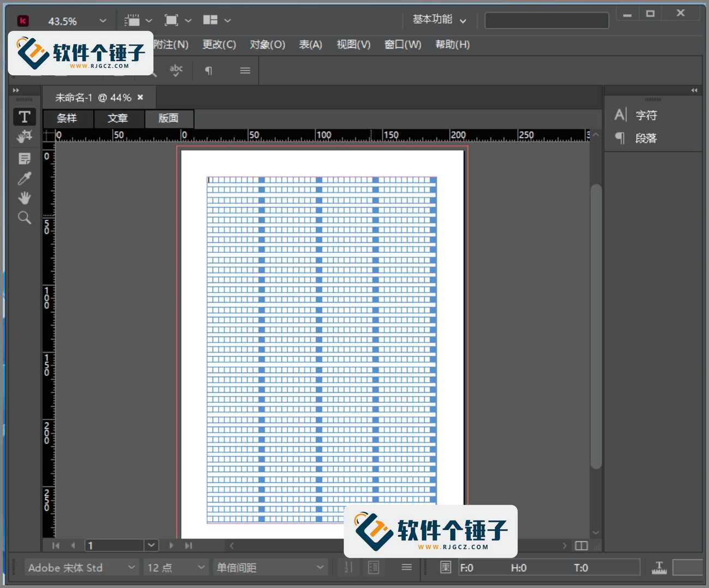
Task: Toggle show hidden characters pilcrow icon
Action: (x=208, y=70)
